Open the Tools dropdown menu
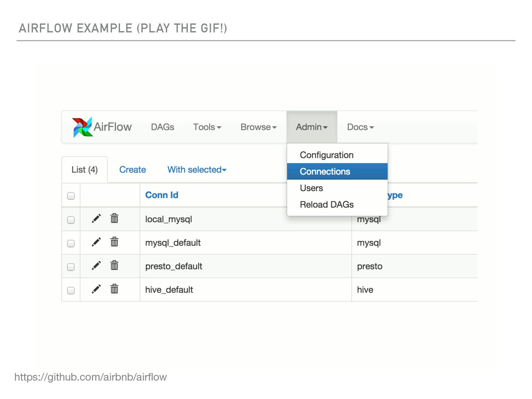Image resolution: width=532 pixels, height=399 pixels. pyautogui.click(x=207, y=127)
